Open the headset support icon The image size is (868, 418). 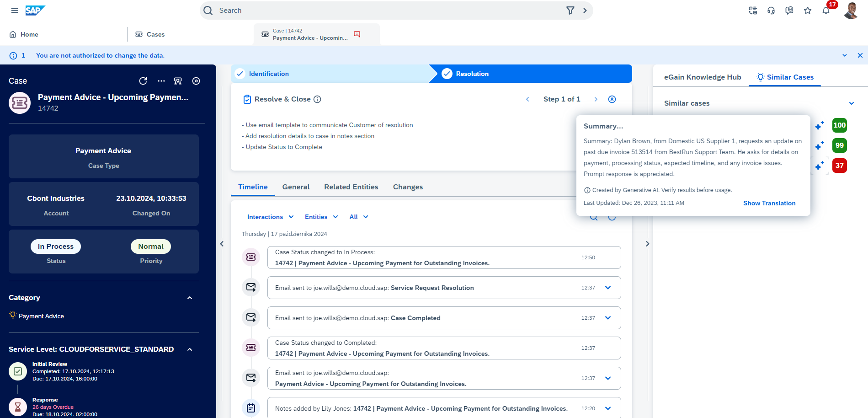click(x=771, y=11)
